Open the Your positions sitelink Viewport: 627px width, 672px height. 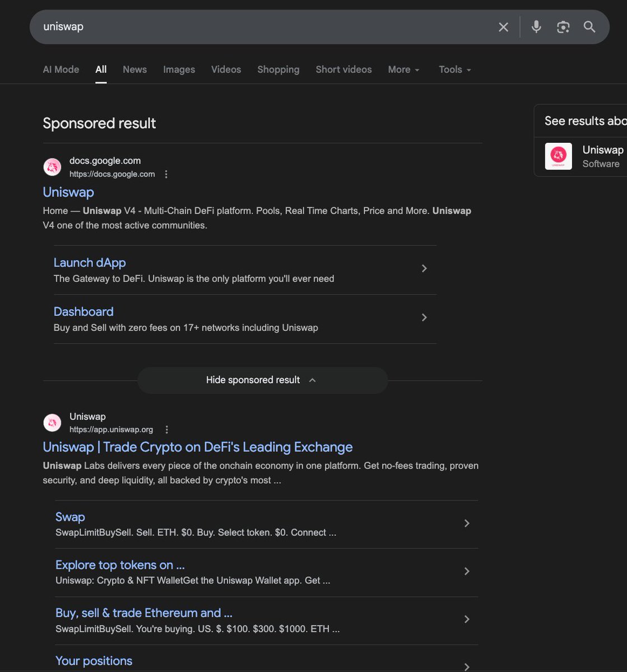[x=94, y=661]
